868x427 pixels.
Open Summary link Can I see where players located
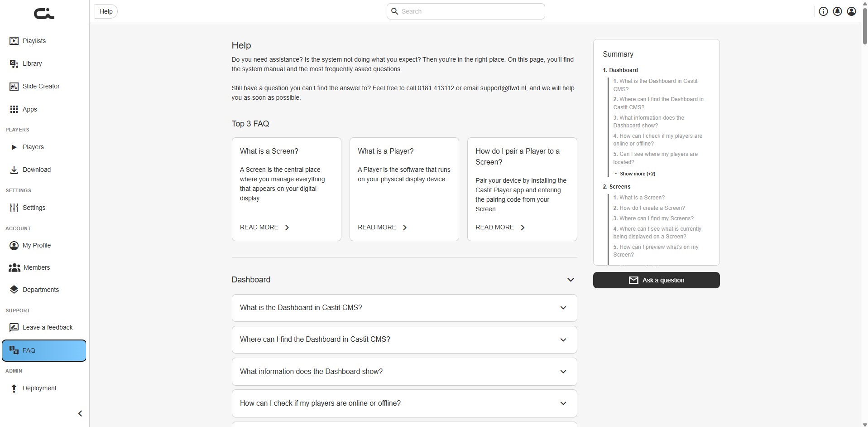click(656, 158)
